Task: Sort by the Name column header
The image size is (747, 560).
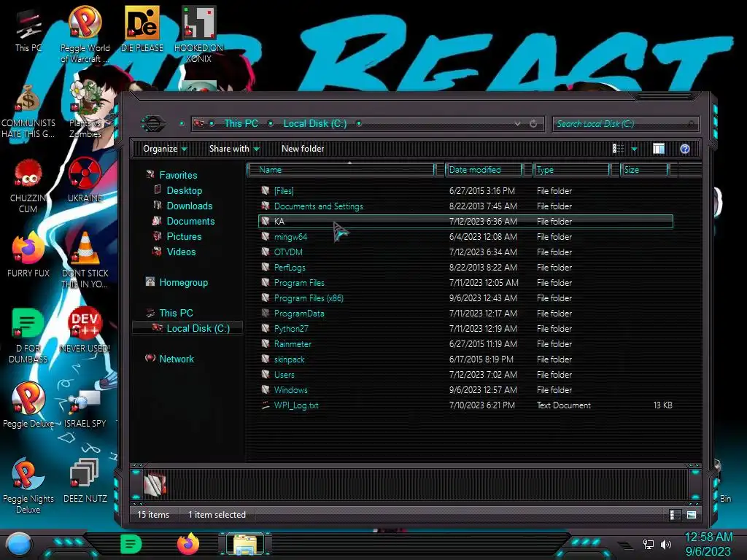Action: [x=340, y=170]
